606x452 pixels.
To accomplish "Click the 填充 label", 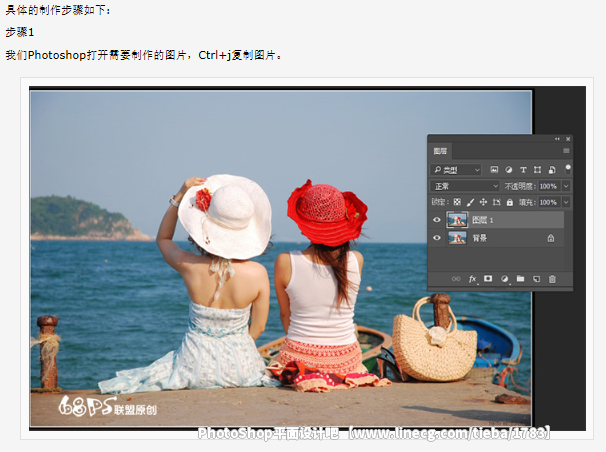I will (x=527, y=202).
